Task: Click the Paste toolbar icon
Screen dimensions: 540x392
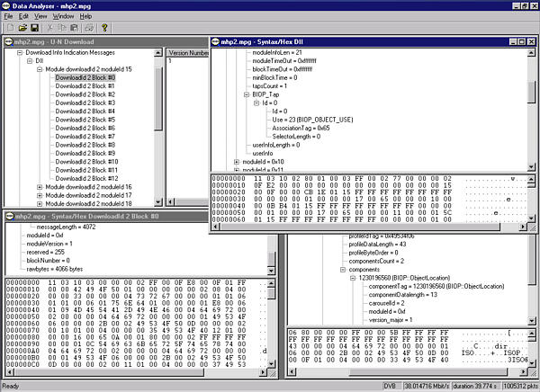Action: pyautogui.click(x=76, y=29)
